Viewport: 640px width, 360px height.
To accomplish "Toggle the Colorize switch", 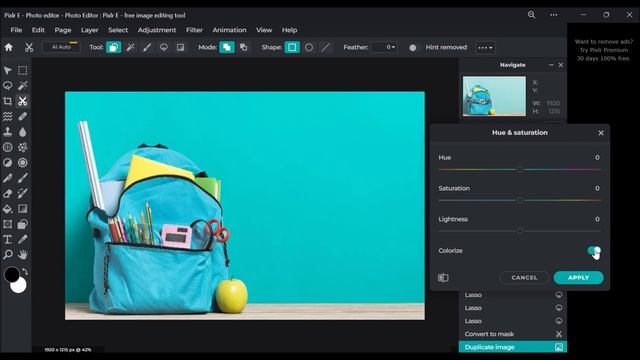I will (x=594, y=251).
